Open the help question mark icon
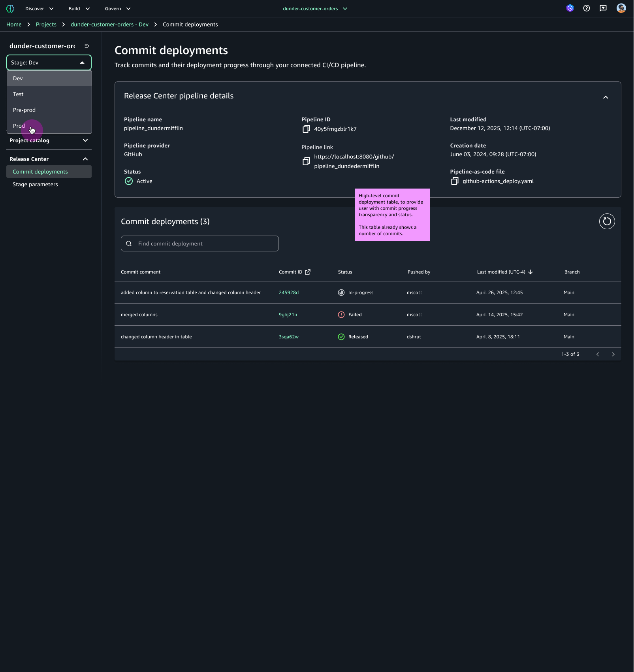 tap(586, 8)
